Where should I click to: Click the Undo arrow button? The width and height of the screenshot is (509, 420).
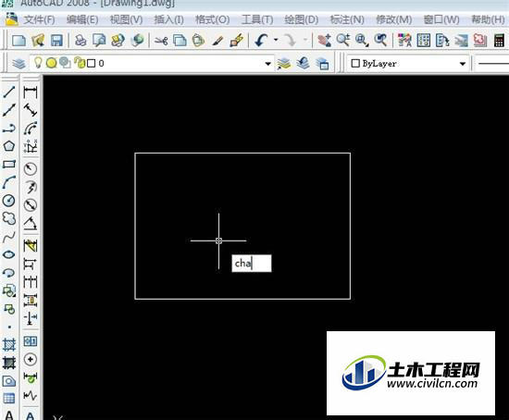261,41
